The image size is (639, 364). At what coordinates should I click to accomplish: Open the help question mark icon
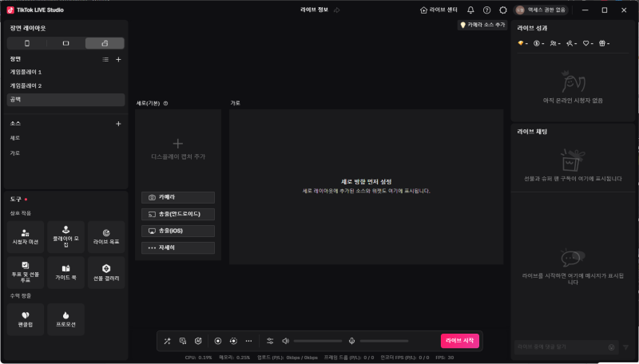pyautogui.click(x=486, y=10)
